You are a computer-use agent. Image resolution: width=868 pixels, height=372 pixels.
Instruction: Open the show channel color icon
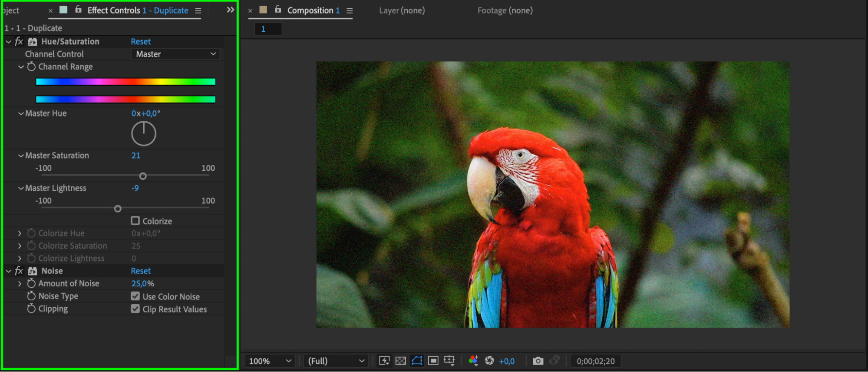(473, 361)
